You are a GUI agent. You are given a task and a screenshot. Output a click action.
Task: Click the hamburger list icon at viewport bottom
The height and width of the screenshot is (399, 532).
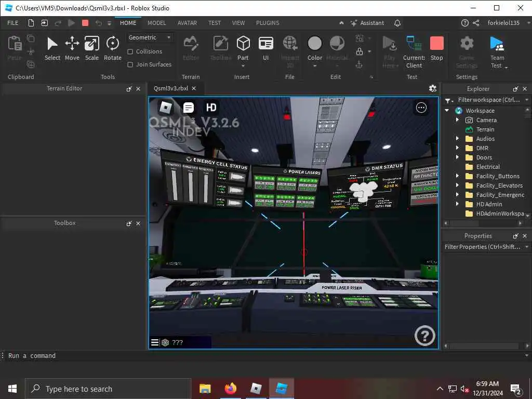(154, 342)
